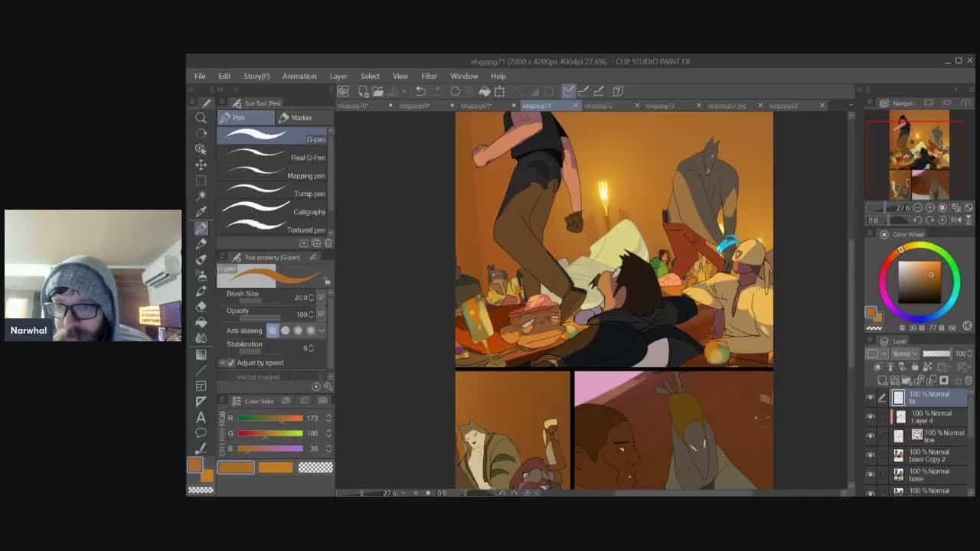This screenshot has height=551, width=980.
Task: Click the Undo icon in command bar
Action: click(x=420, y=91)
